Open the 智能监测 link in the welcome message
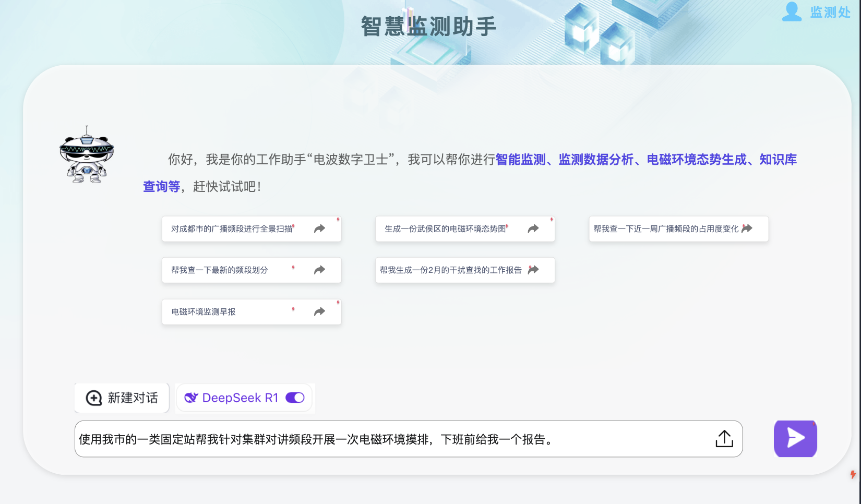The width and height of the screenshot is (861, 504). click(x=520, y=160)
